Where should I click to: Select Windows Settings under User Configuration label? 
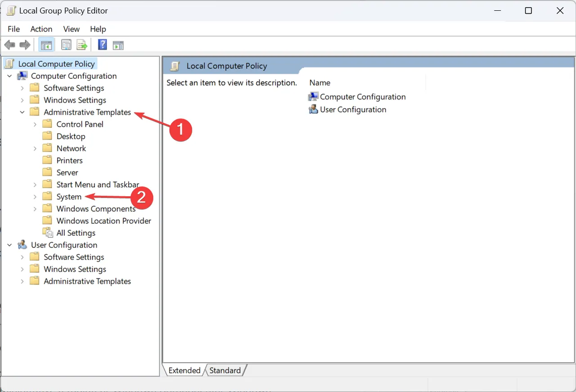75,269
